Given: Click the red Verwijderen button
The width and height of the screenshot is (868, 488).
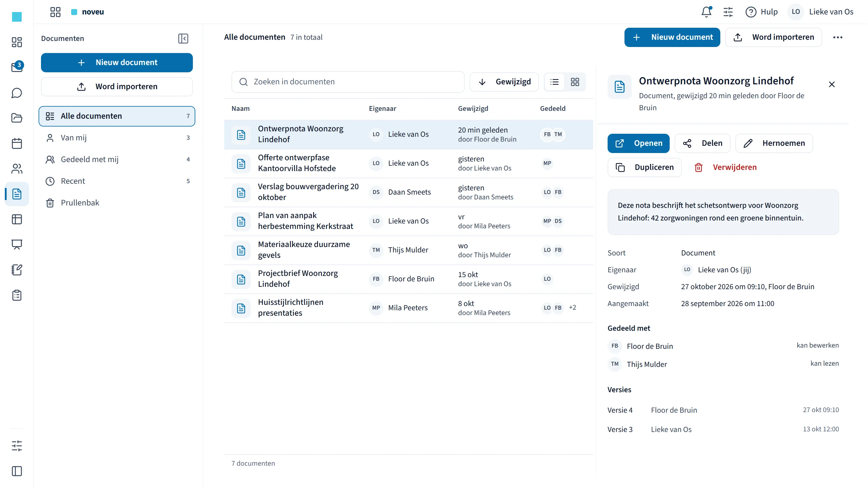Looking at the screenshot, I should (725, 167).
